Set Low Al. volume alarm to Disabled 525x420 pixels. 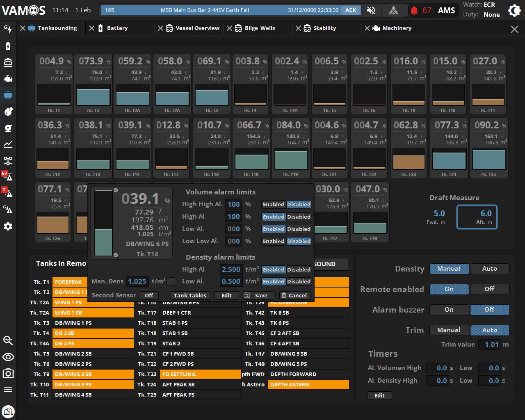(299, 229)
